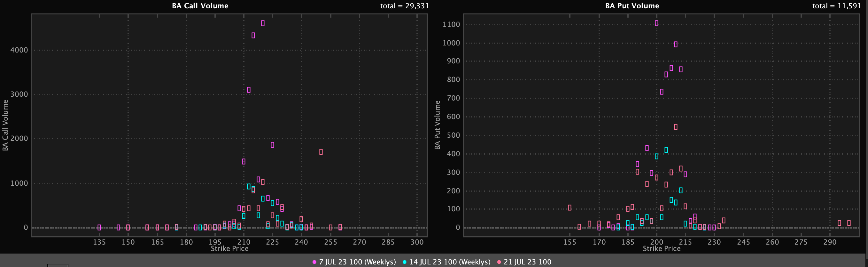This screenshot has height=267, width=868.
Task: Click the '500' tick on put volume axis
Action: pos(453,135)
